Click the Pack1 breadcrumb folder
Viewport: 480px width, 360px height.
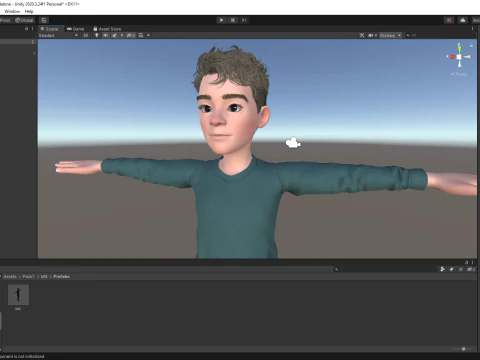(28, 276)
